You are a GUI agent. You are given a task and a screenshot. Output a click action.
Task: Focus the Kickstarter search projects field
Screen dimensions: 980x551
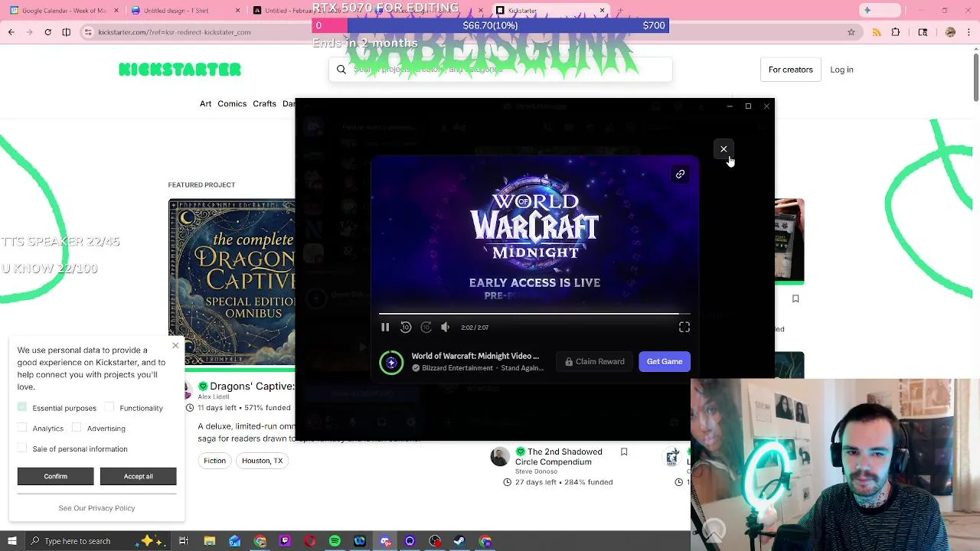pos(501,69)
